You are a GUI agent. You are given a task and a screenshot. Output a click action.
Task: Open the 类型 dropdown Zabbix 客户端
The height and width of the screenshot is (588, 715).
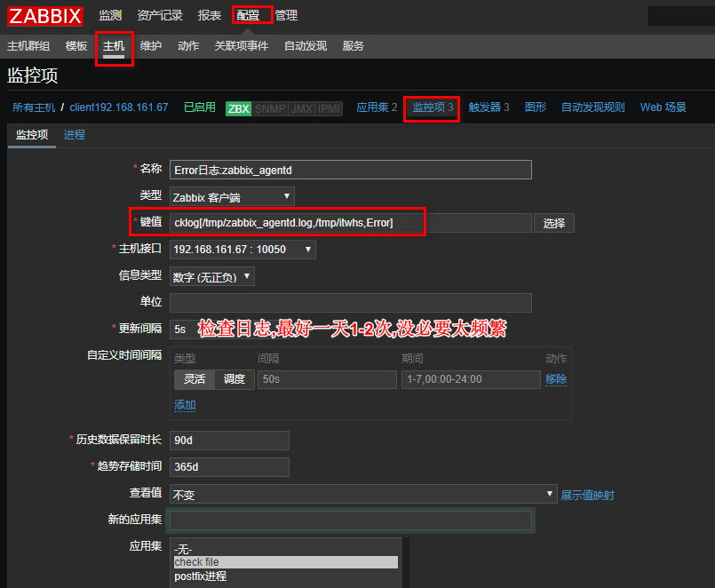tap(232, 196)
